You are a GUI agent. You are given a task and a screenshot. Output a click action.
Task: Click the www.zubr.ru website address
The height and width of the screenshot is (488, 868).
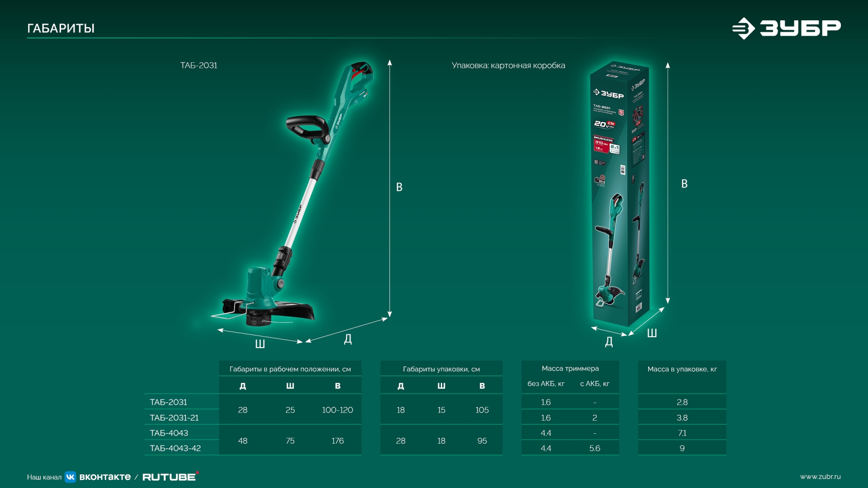[820, 476]
